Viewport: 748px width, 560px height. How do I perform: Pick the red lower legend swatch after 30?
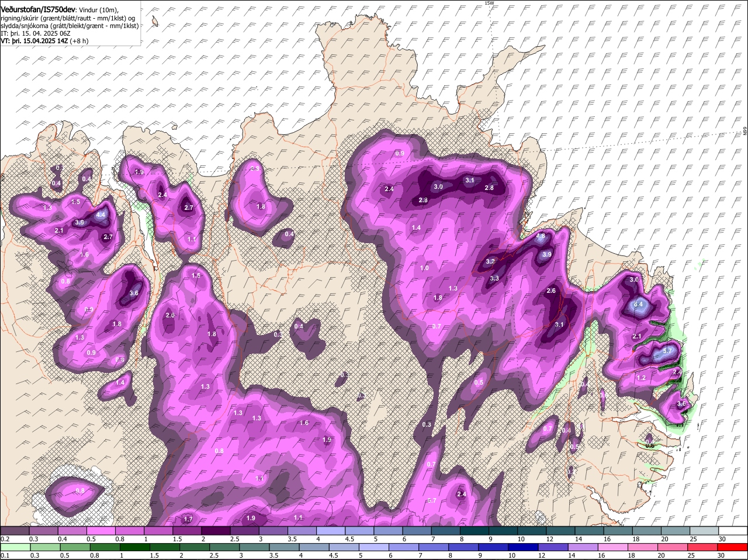click(733, 547)
